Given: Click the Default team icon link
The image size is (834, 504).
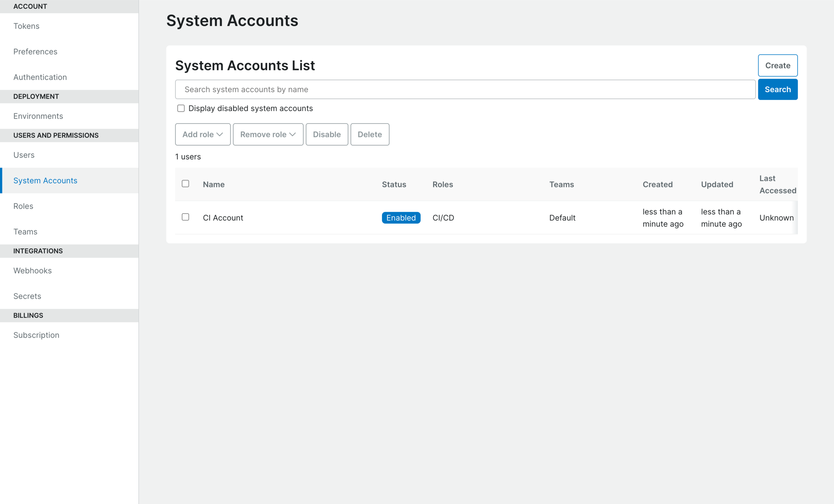Looking at the screenshot, I should (562, 217).
